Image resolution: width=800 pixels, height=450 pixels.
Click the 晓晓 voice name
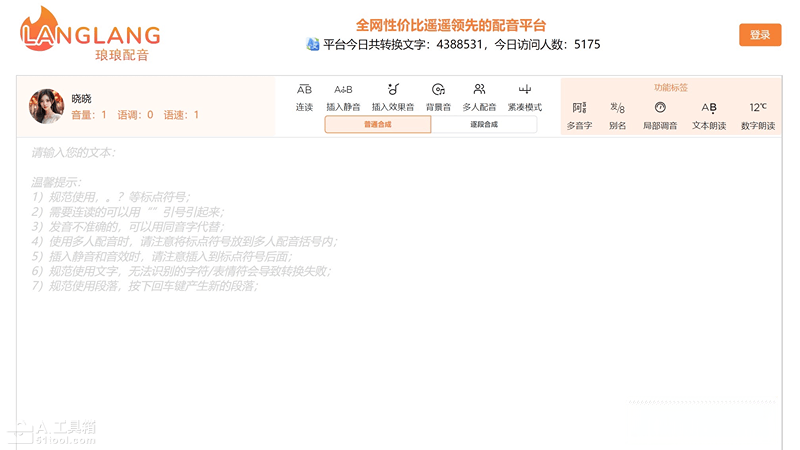click(82, 98)
